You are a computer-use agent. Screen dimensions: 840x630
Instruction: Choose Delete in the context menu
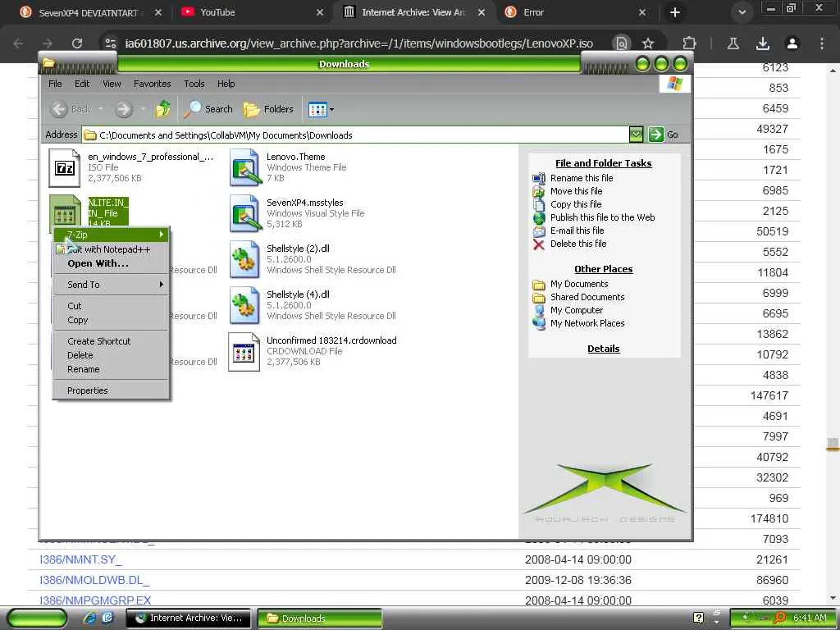click(x=112, y=355)
